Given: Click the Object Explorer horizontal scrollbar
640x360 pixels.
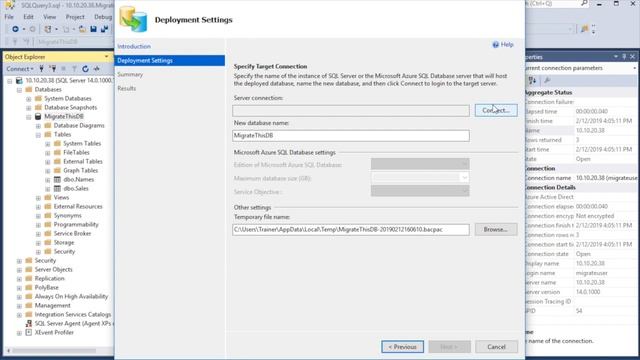Looking at the screenshot, I should pyautogui.click(x=54, y=351).
